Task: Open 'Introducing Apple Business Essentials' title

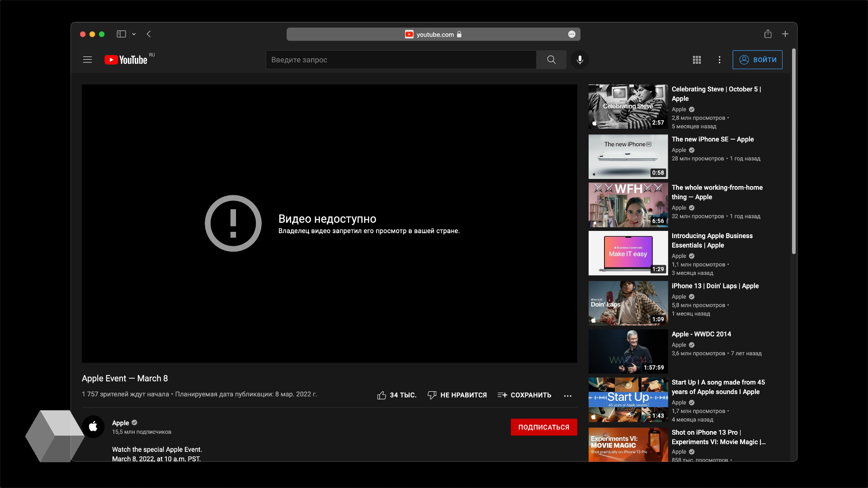Action: click(x=712, y=240)
